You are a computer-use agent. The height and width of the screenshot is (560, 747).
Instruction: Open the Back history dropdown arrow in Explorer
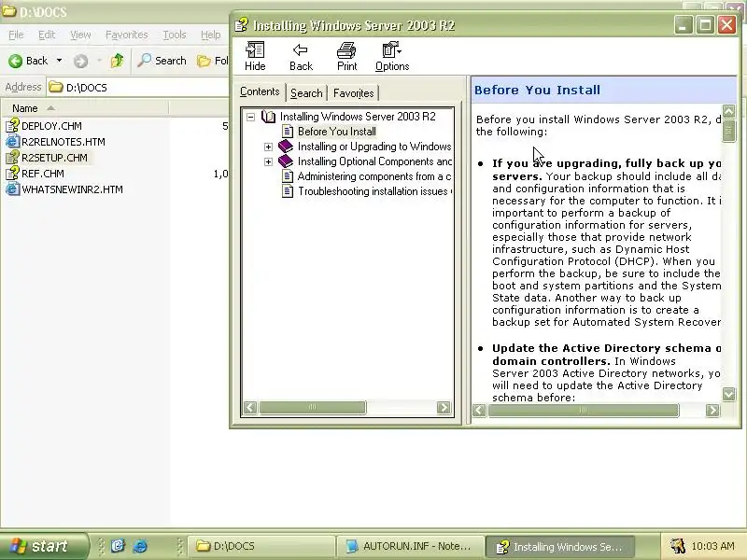tap(59, 61)
